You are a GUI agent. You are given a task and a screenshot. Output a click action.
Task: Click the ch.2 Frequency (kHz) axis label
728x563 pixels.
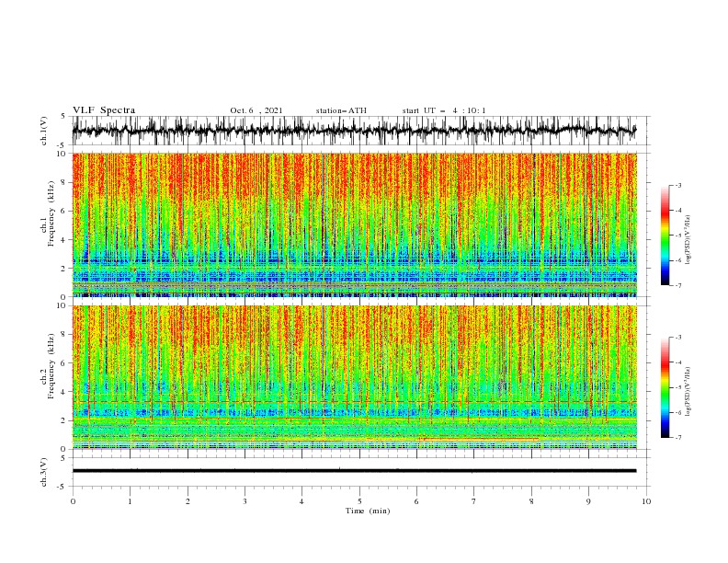48,366
